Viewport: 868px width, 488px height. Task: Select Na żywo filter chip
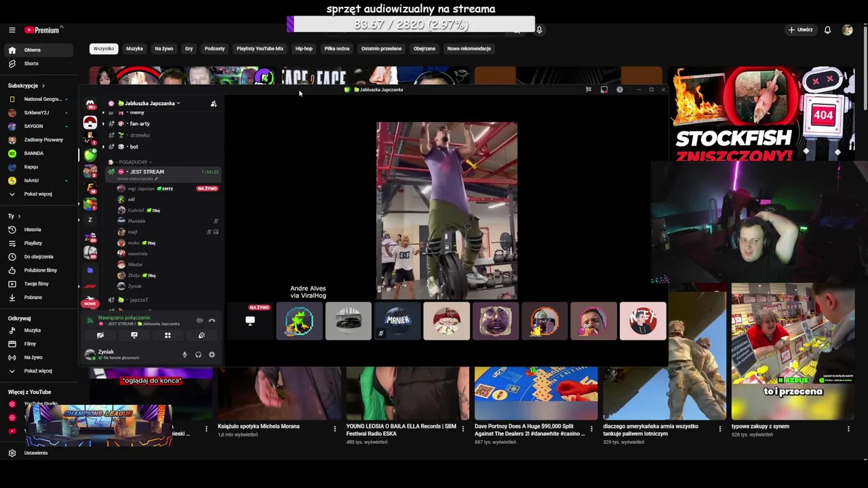pos(163,49)
